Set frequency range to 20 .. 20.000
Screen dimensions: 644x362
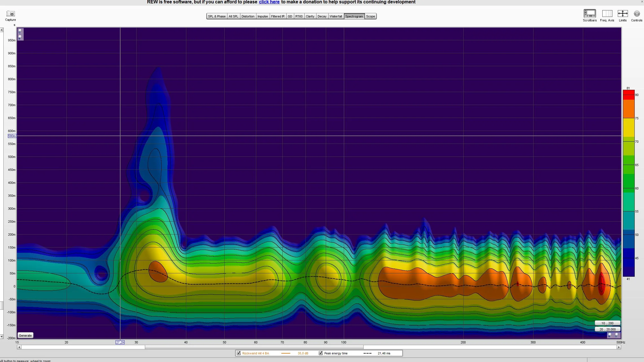[607, 329]
